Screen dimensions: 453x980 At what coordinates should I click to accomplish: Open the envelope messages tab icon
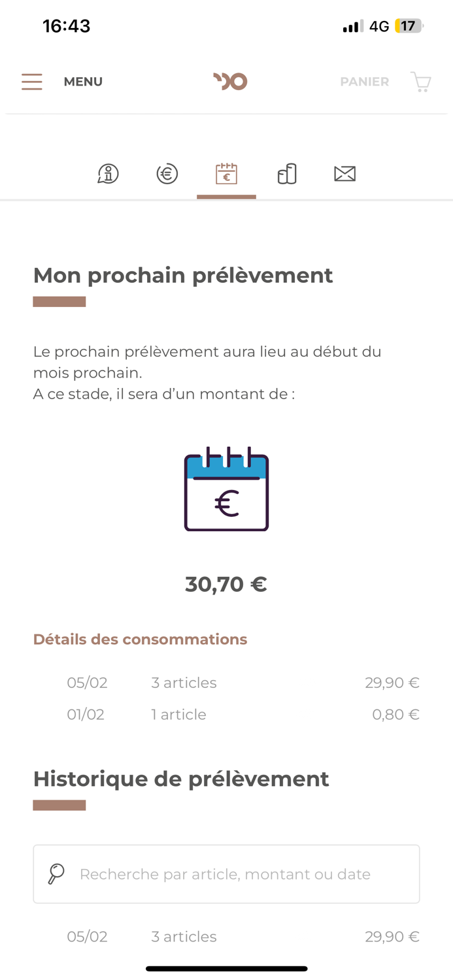[344, 173]
